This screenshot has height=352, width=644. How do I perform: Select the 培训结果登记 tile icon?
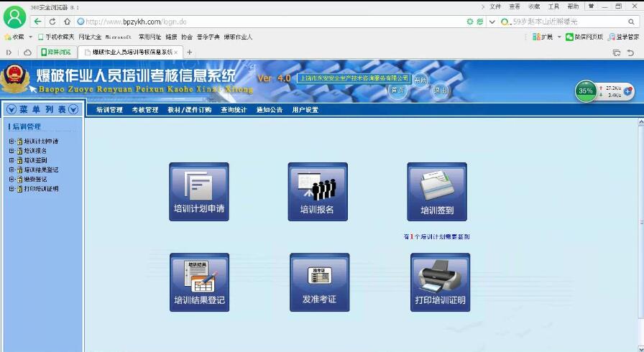(199, 282)
